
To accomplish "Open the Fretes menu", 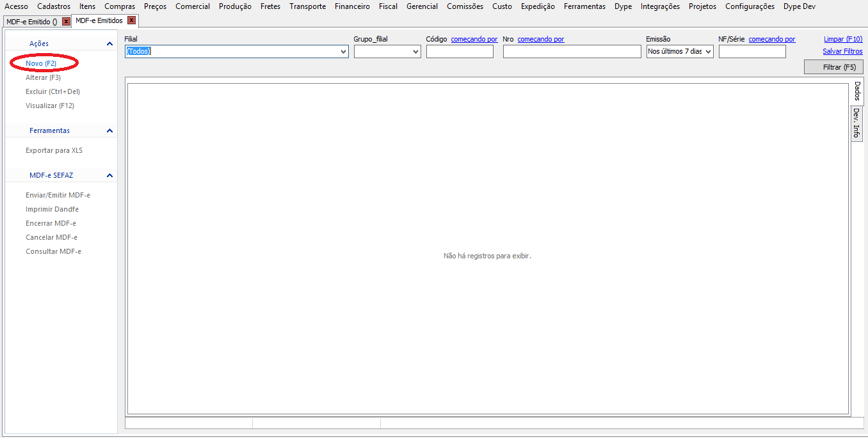I will [x=270, y=6].
